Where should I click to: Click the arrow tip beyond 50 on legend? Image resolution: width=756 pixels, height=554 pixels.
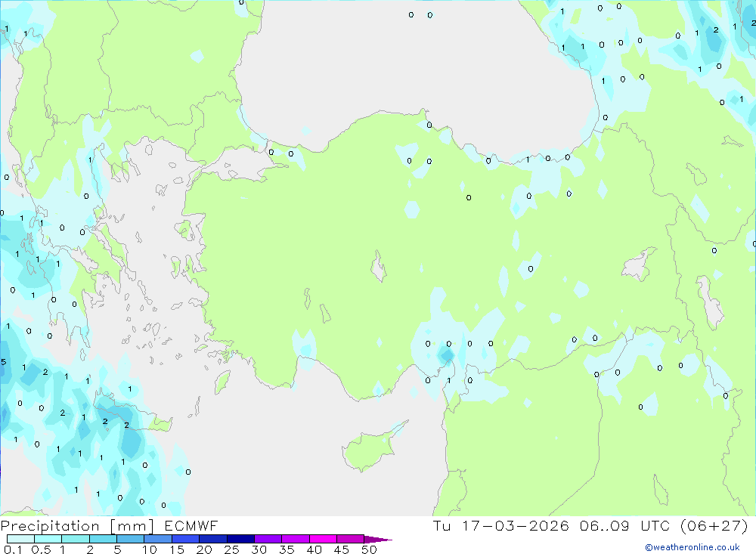click(378, 539)
